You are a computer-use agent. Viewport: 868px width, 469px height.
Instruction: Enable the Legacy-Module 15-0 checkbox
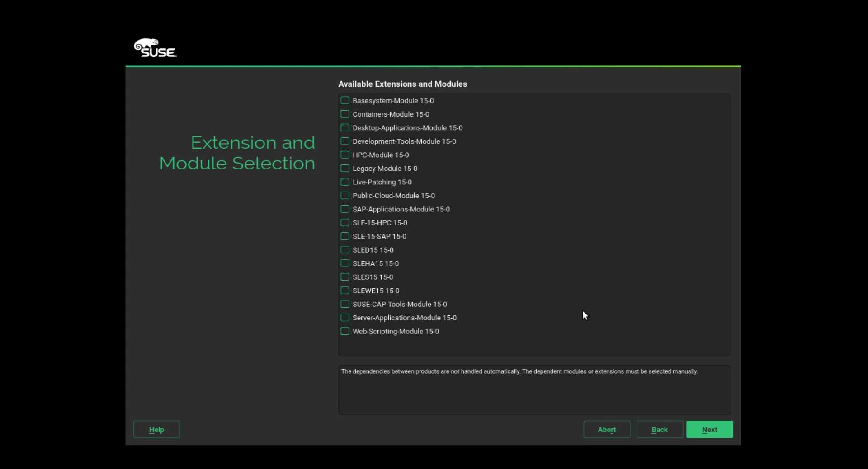[345, 169]
